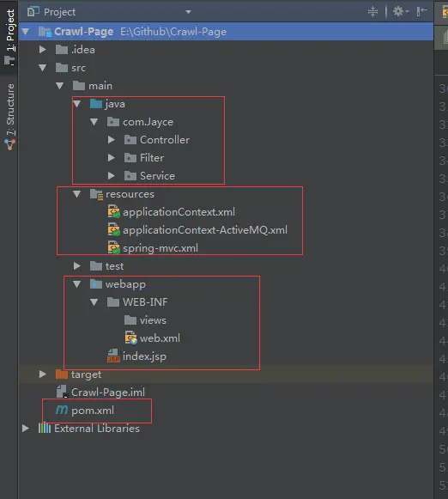This screenshot has width=448, height=499.
Task: Collapse the resources folder
Action: click(x=77, y=194)
